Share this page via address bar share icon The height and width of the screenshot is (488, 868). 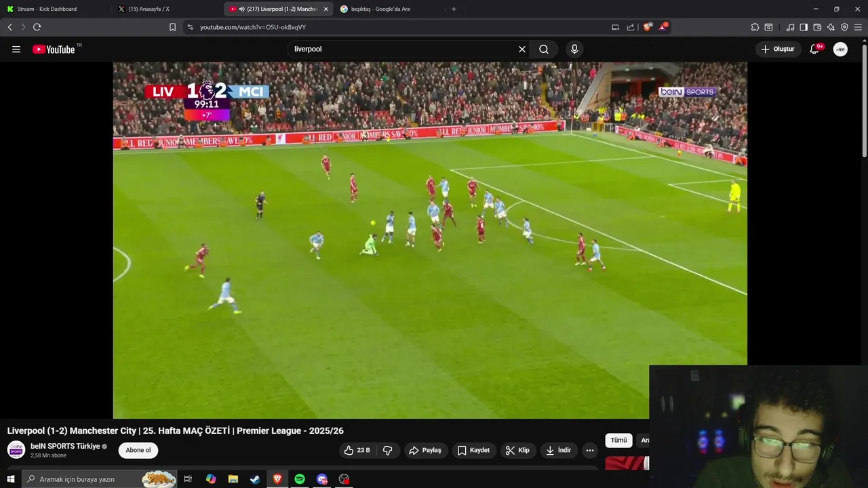pos(631,27)
